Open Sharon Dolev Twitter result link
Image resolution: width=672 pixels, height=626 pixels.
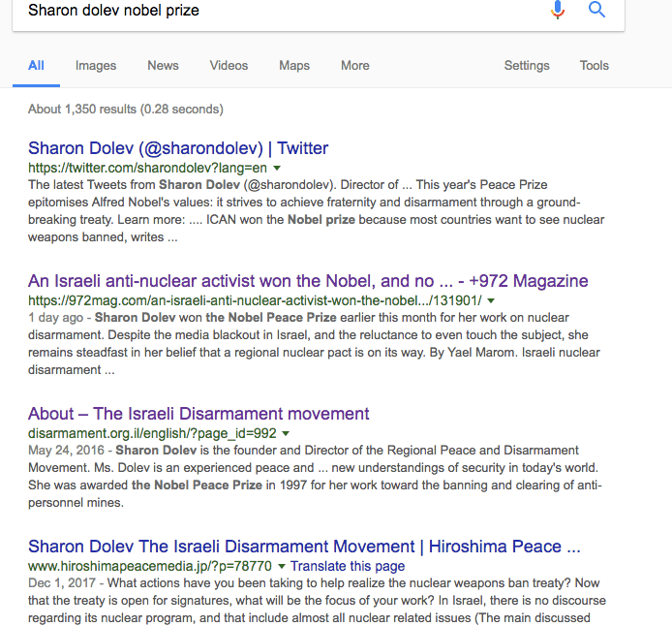178,148
